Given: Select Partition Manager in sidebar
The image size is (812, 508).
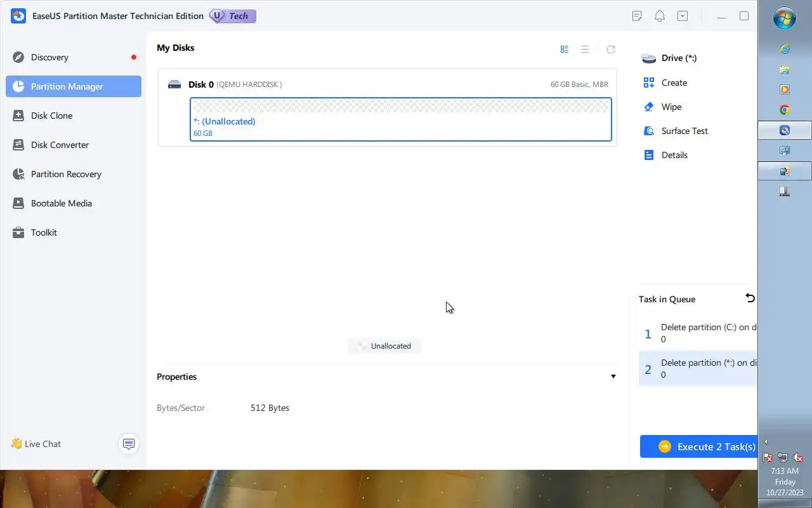Looking at the screenshot, I should [74, 86].
